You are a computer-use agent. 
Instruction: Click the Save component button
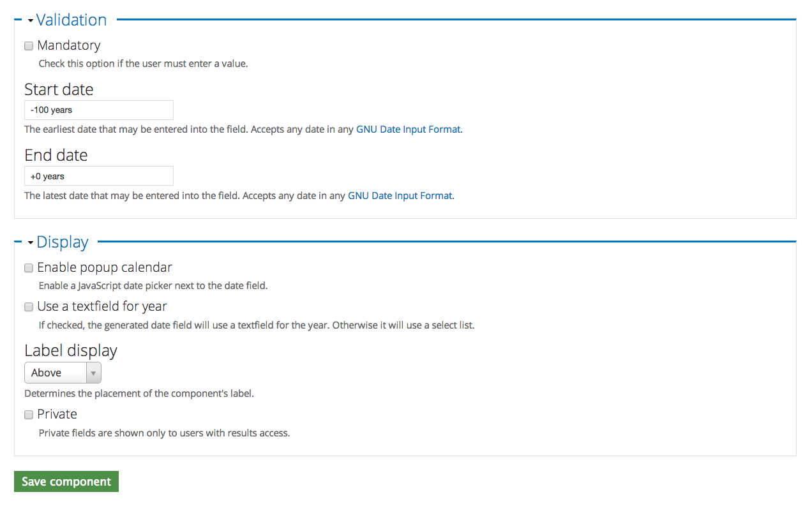[66, 482]
